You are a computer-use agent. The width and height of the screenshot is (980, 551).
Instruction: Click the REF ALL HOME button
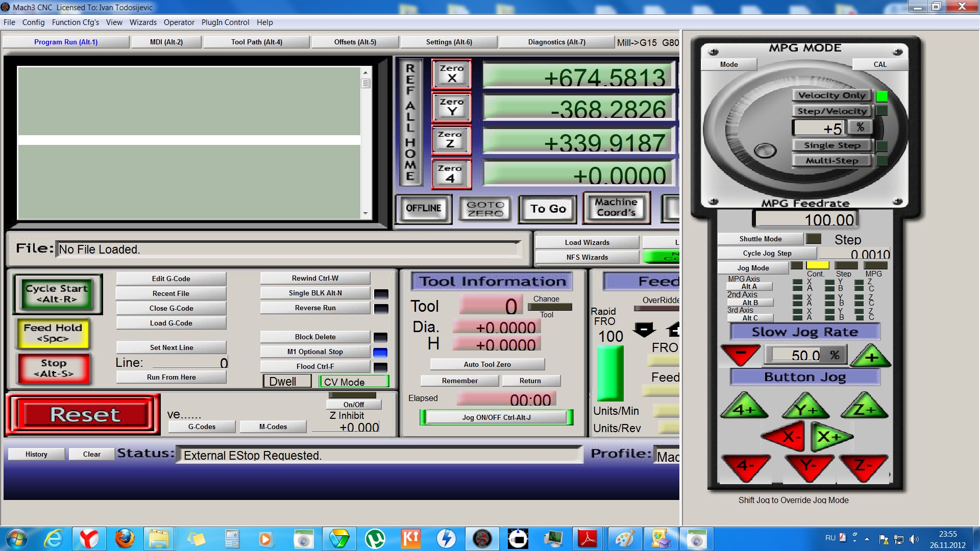click(410, 122)
